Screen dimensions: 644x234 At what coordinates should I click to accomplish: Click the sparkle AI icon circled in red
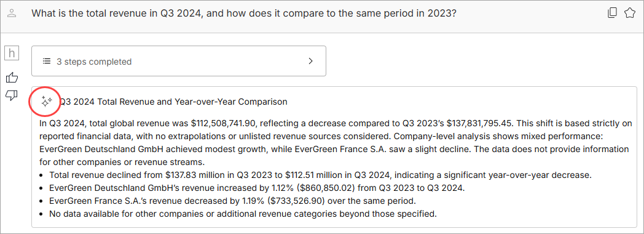click(x=46, y=101)
